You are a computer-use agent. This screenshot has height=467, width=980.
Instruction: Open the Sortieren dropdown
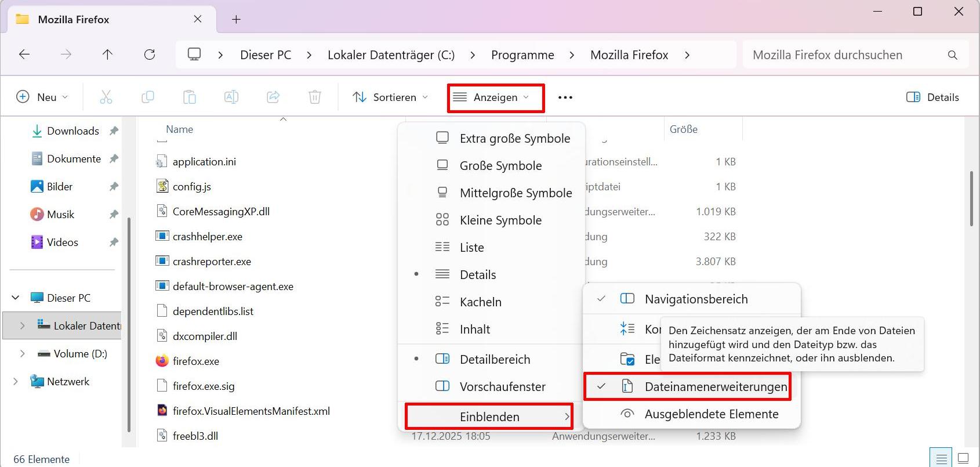tap(390, 97)
